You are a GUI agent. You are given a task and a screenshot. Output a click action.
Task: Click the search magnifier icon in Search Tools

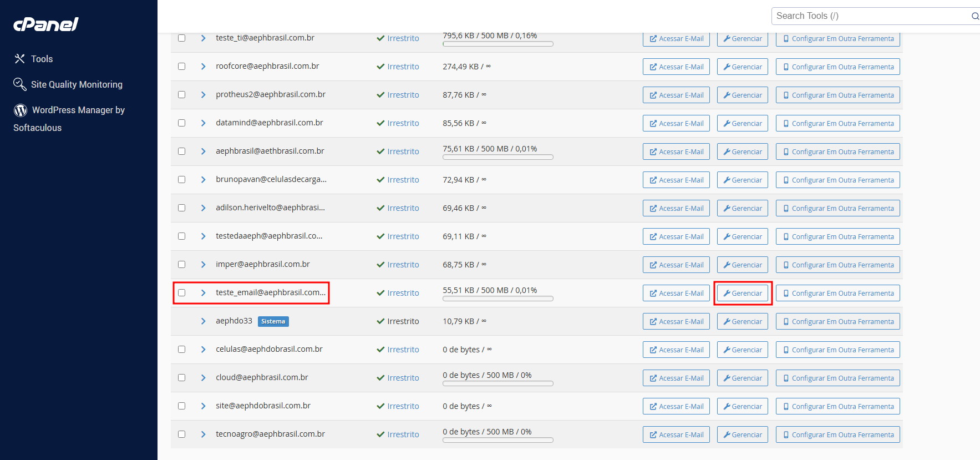point(975,16)
